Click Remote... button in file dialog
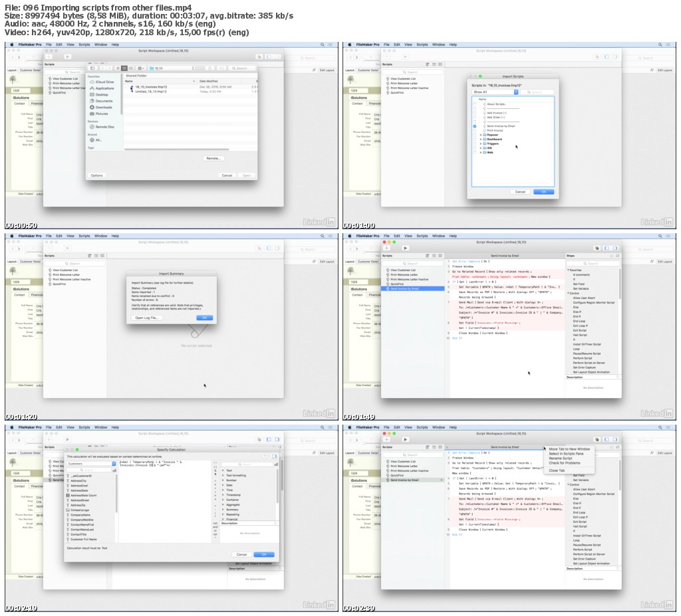This screenshot has height=616, width=681. pos(213,158)
